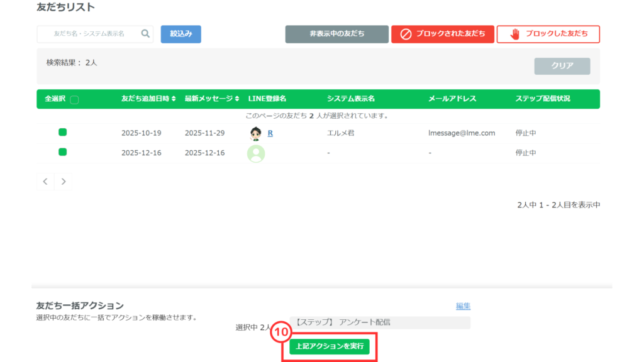
Task: Toggle the 全選択 select-all checkbox
Action: click(74, 99)
